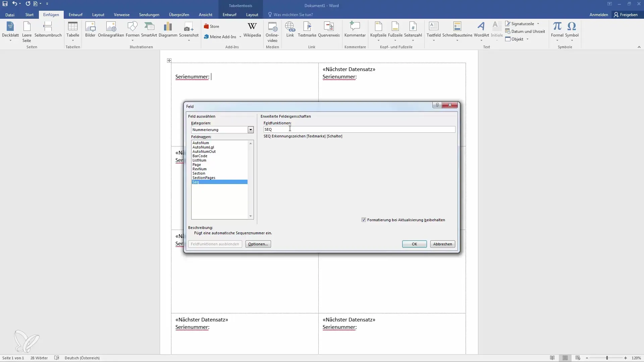Click the zoom slider handle
The height and width of the screenshot is (362, 644).
(607, 358)
